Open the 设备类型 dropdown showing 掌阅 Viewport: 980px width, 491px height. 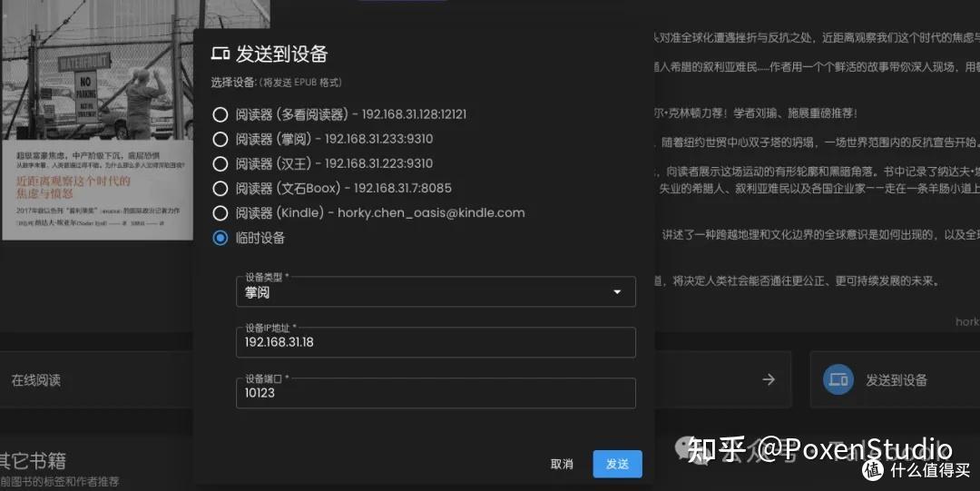point(436,291)
